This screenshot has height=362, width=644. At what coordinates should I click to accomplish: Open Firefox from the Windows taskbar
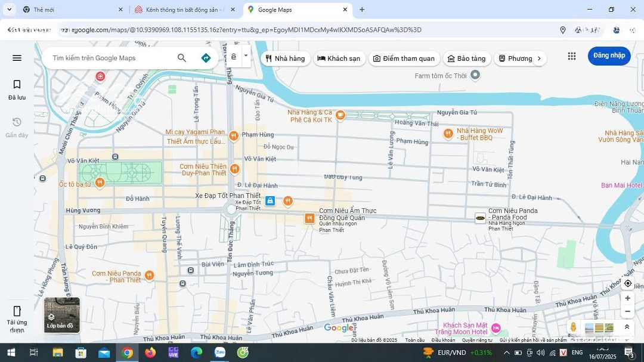click(150, 352)
